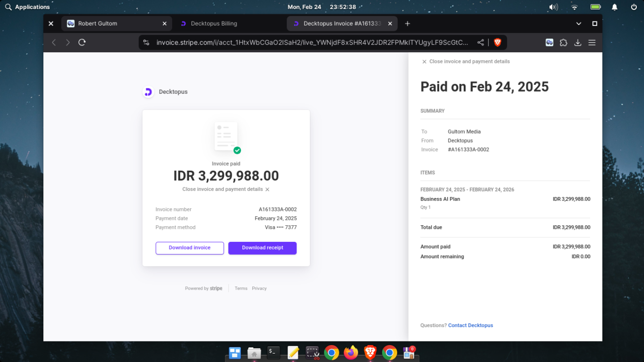The height and width of the screenshot is (362, 644).
Task: Click the site settings icon in address bar
Action: tap(146, 42)
